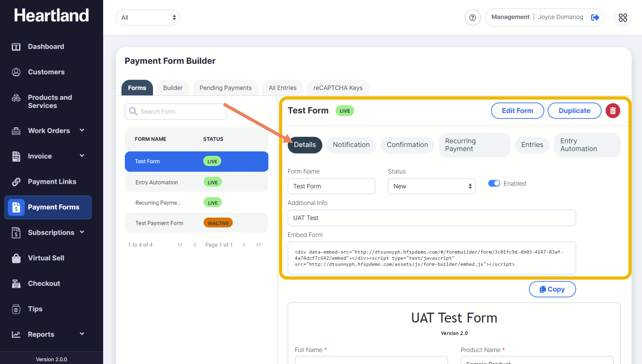Open the Entry Automation tab
This screenshot has width=642, height=364.
[x=587, y=145]
